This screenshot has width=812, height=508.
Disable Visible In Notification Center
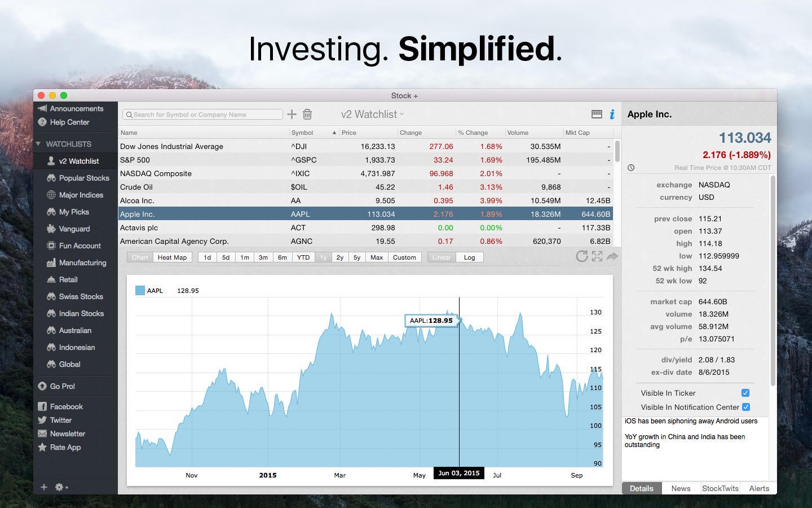click(x=747, y=407)
